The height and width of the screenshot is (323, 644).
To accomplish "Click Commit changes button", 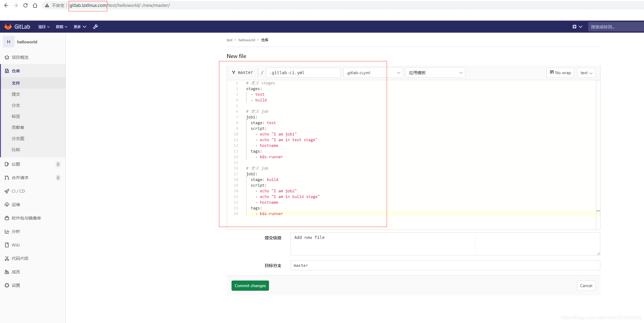I will [x=250, y=286].
